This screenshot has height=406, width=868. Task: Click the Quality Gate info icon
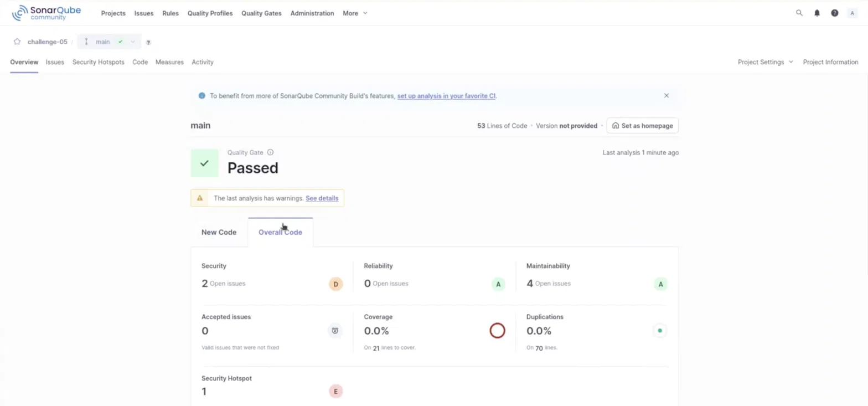coord(270,152)
